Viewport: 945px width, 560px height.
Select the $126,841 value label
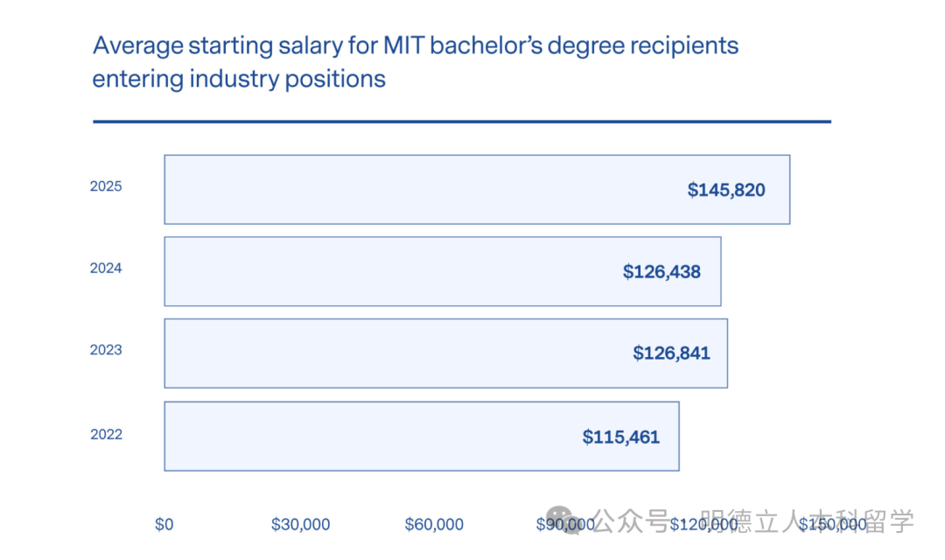(671, 353)
